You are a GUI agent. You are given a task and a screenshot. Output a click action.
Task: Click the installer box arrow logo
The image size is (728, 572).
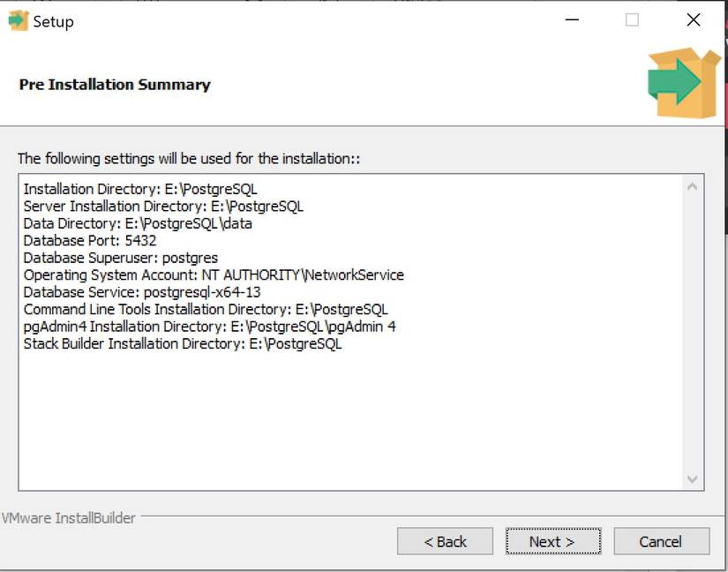[x=684, y=83]
